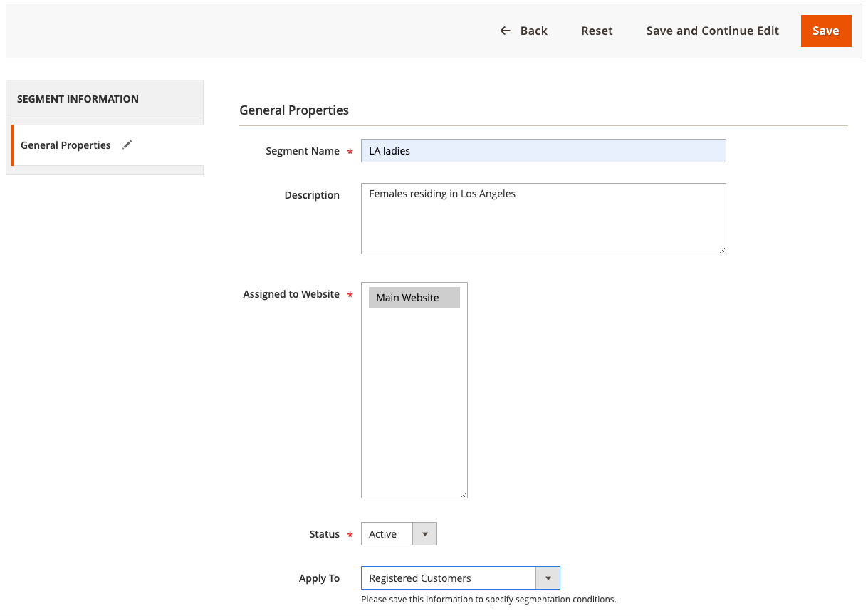This screenshot has width=868, height=616.
Task: Select Main Website in the website list
Action: pos(414,298)
